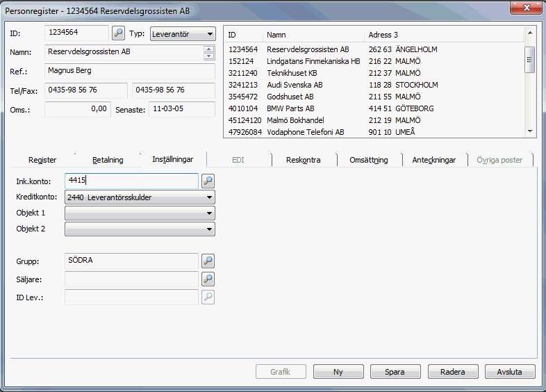The image size is (546, 392).
Task: Expand the Objekt 1 dropdown
Action: coord(209,213)
